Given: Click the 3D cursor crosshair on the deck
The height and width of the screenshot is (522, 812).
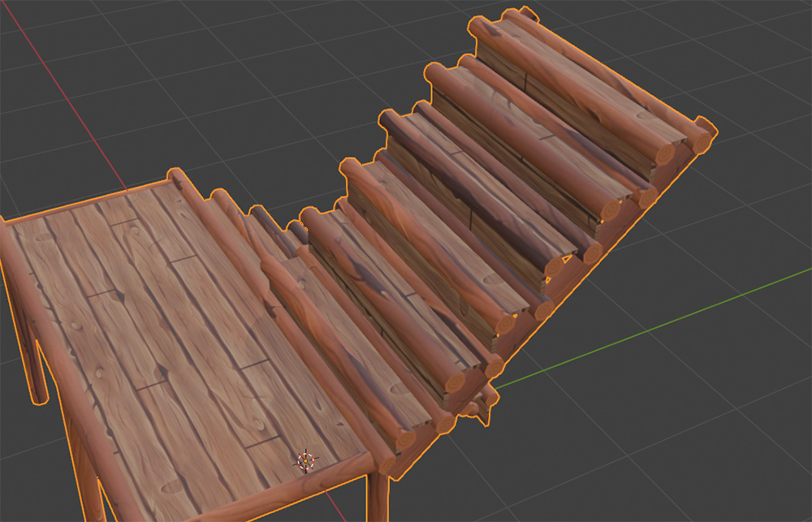Looking at the screenshot, I should click(x=305, y=460).
